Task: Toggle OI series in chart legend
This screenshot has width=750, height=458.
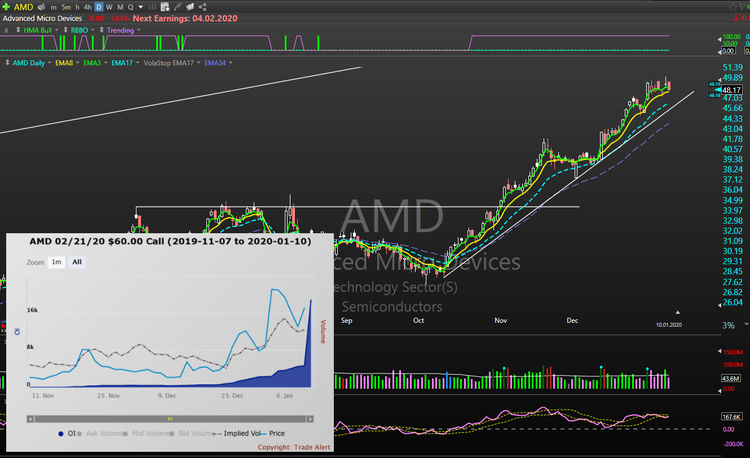Action: click(x=69, y=433)
